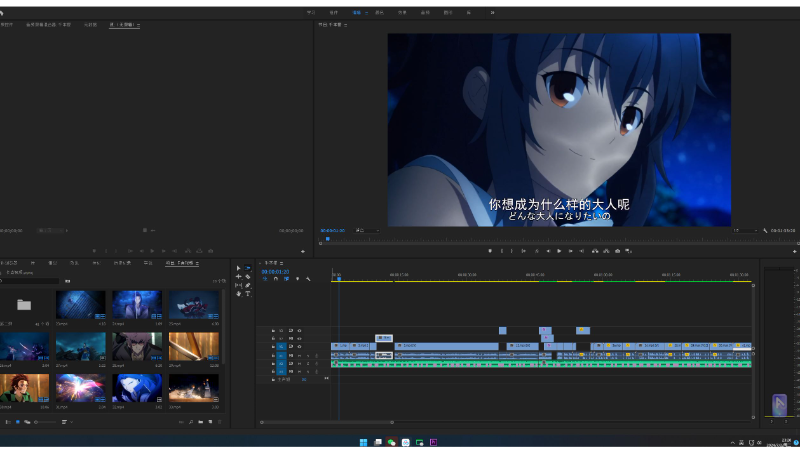The width and height of the screenshot is (800, 453).
Task: Open program monitor settings wrench
Action: (765, 231)
